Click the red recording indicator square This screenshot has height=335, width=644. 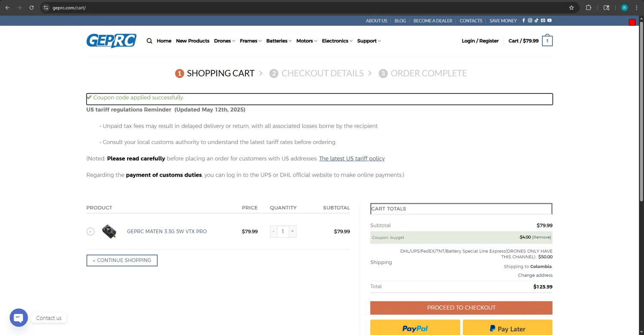click(632, 22)
